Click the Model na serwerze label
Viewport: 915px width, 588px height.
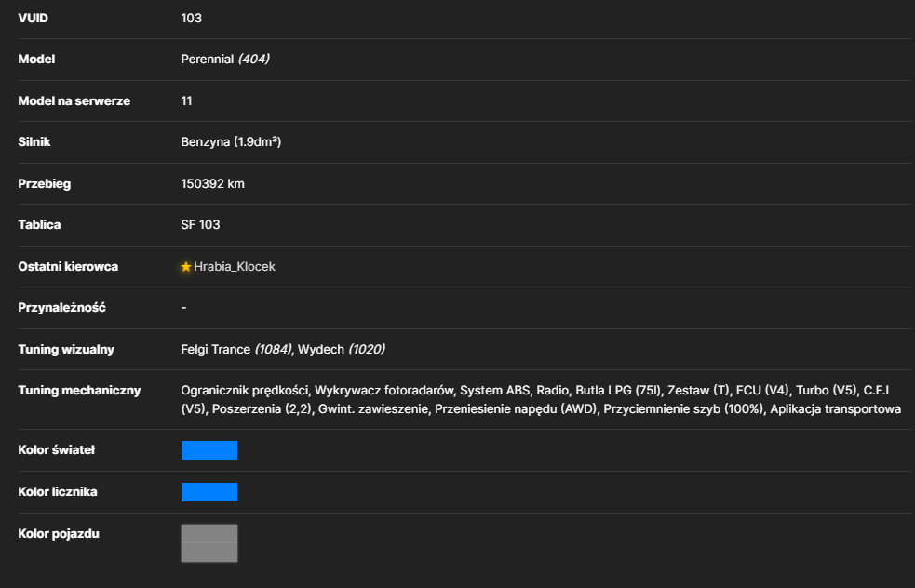coord(74,100)
